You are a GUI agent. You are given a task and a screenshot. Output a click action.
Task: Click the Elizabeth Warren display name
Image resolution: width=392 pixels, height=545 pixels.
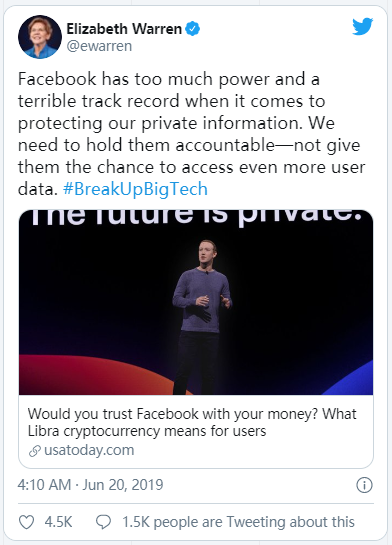[x=124, y=29]
